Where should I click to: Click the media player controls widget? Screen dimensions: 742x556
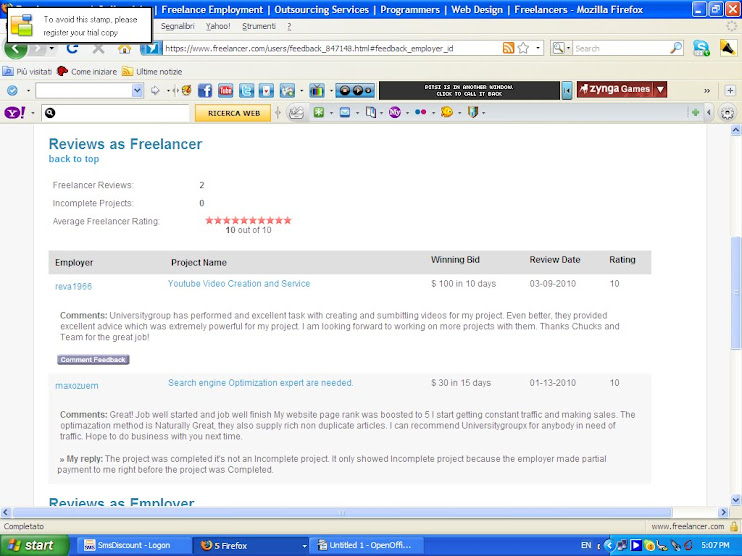[x=355, y=90]
